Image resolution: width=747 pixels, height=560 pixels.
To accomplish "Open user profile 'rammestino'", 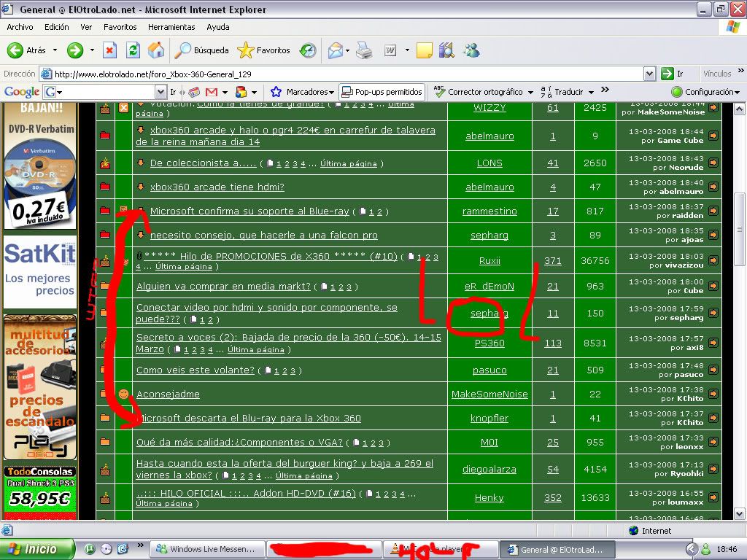I will (x=489, y=211).
